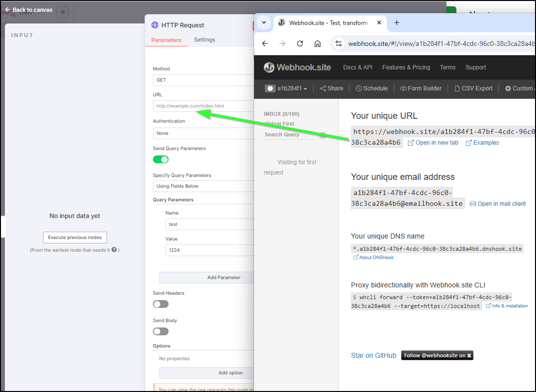Switch to the Parameters tab
This screenshot has width=536, height=392.
pyautogui.click(x=166, y=40)
